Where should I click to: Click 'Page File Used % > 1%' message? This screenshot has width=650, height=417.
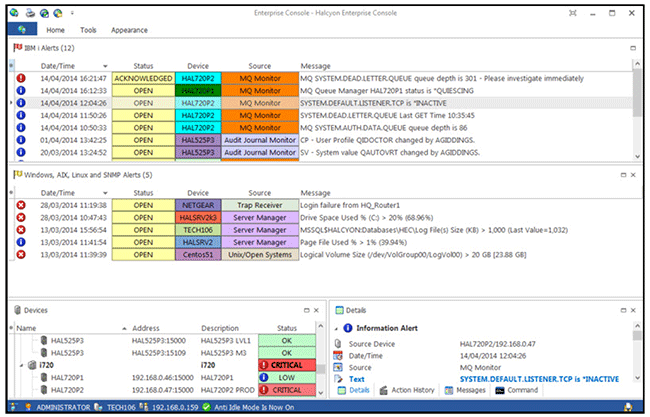(354, 242)
